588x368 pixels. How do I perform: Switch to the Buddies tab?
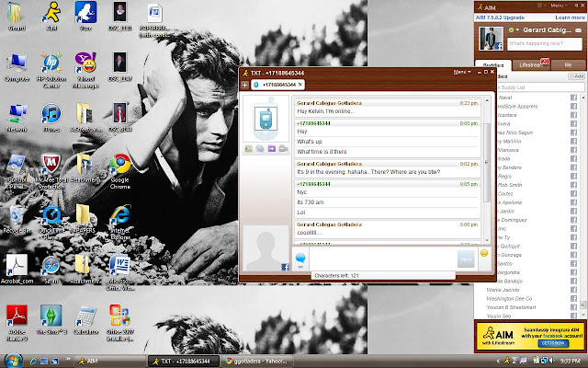492,65
